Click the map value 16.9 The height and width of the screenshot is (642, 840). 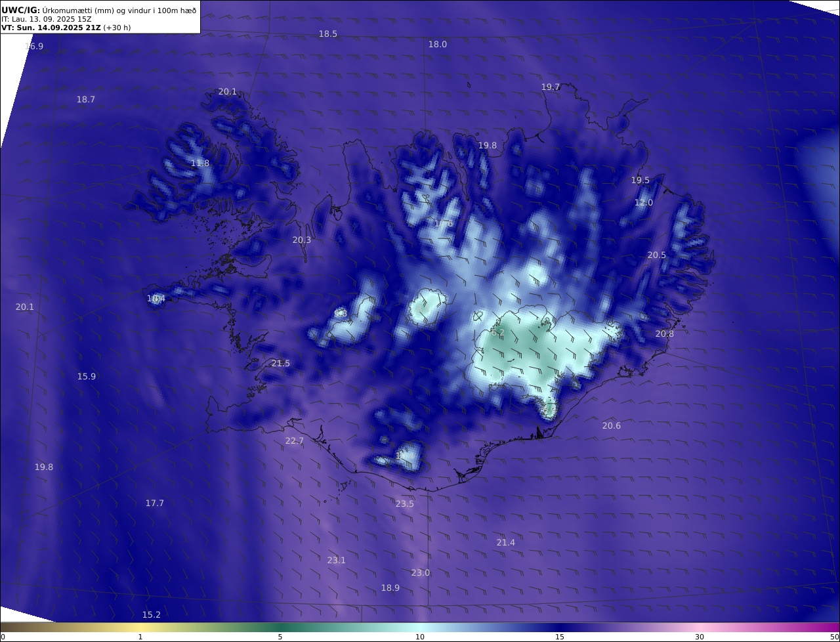coord(34,47)
